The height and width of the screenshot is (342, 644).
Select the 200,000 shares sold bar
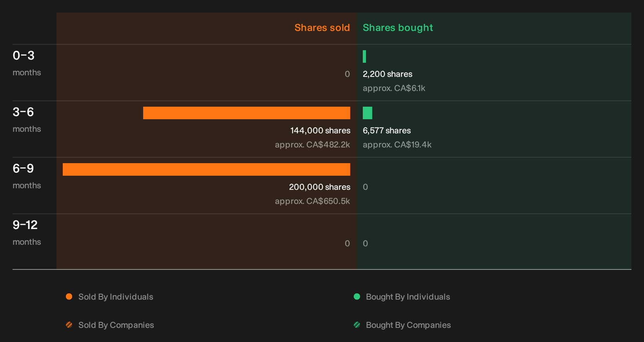point(206,169)
